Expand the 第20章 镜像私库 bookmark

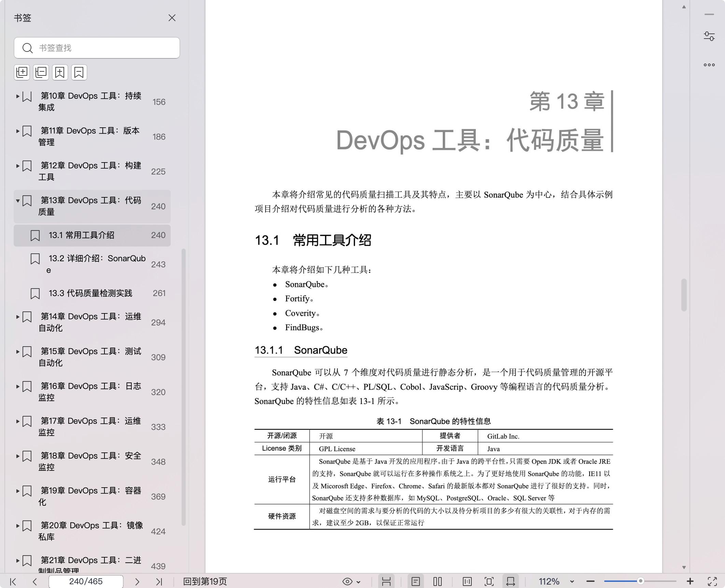18,526
